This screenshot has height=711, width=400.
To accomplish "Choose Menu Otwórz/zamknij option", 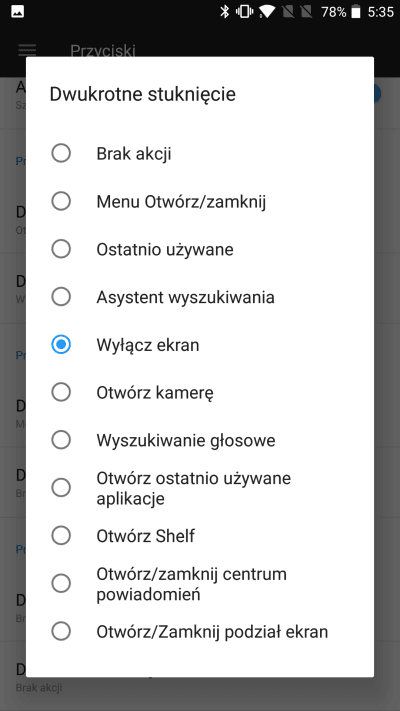I will tap(61, 201).
